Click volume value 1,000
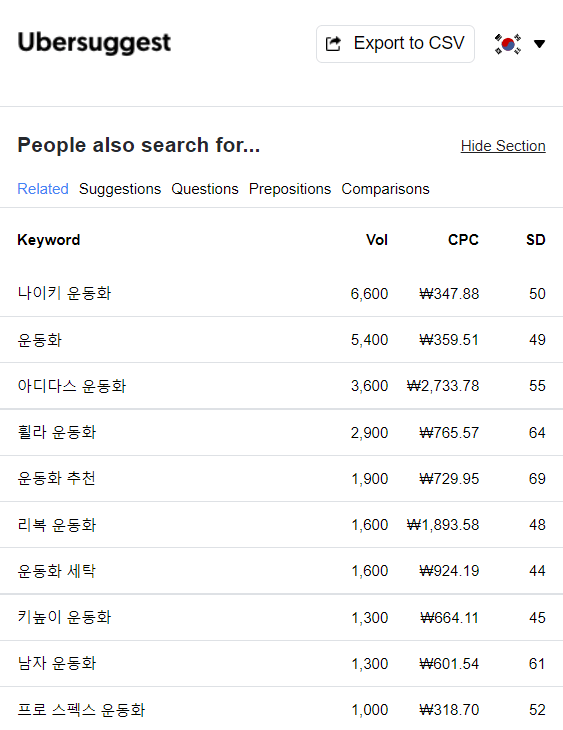The image size is (563, 730). [x=369, y=710]
